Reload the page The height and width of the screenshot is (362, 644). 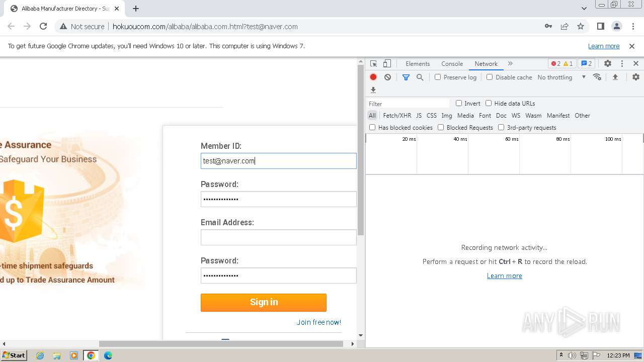(x=43, y=26)
